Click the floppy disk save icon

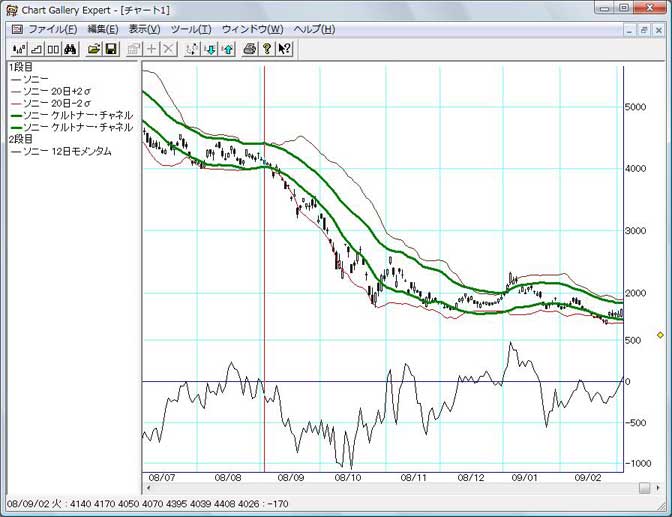pos(111,48)
